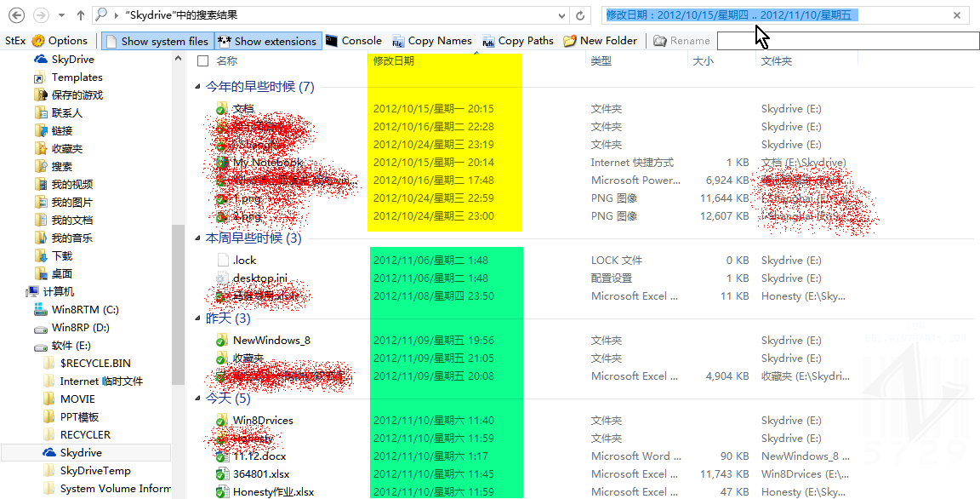Click the Back navigation arrow
The width and height of the screenshot is (980, 499).
pos(17,15)
